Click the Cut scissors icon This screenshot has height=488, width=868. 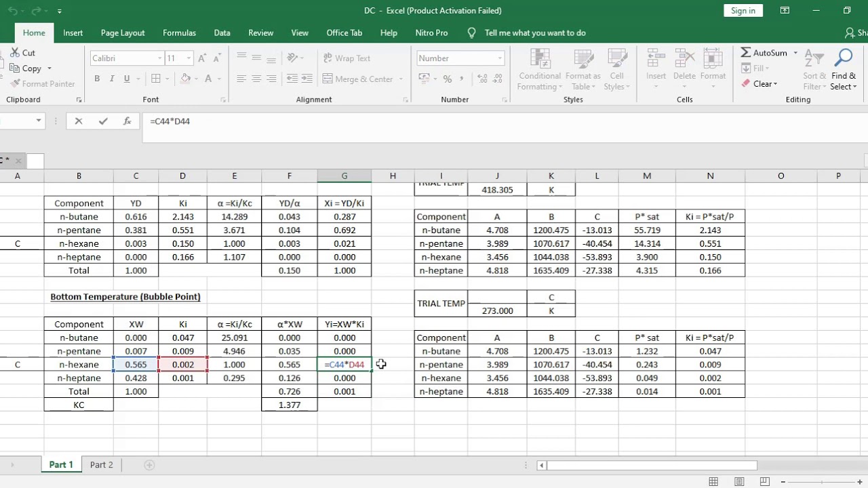click(14, 53)
